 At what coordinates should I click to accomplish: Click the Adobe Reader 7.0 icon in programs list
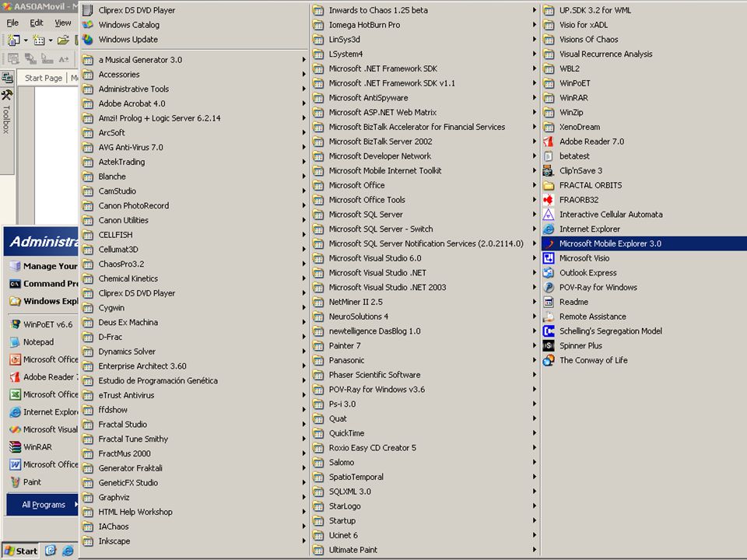[x=549, y=142]
